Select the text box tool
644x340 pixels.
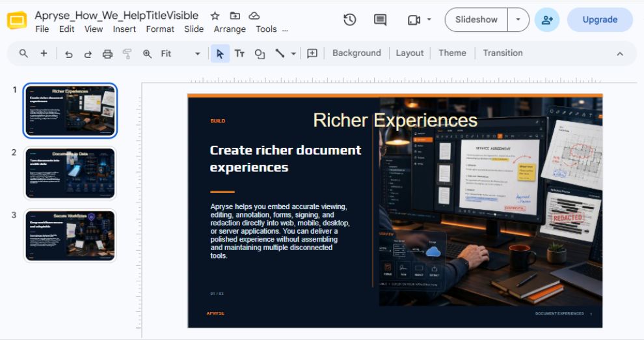pyautogui.click(x=239, y=53)
